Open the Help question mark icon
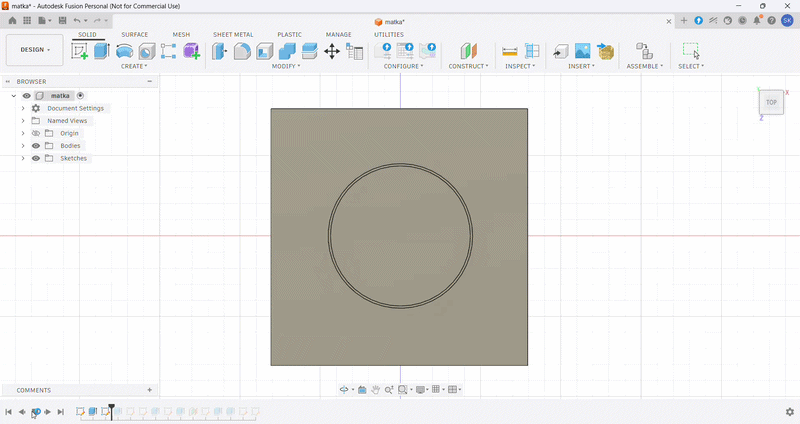Image resolution: width=800 pixels, height=424 pixels. click(771, 20)
